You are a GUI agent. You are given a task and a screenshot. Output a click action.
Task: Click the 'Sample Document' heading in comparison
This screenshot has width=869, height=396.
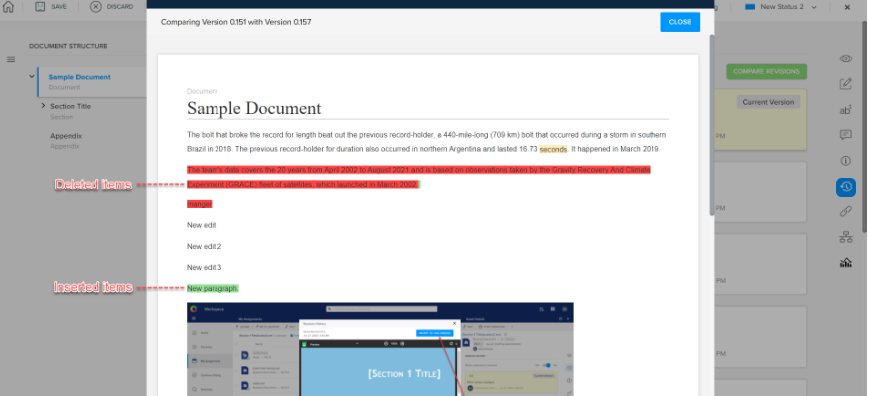point(254,108)
